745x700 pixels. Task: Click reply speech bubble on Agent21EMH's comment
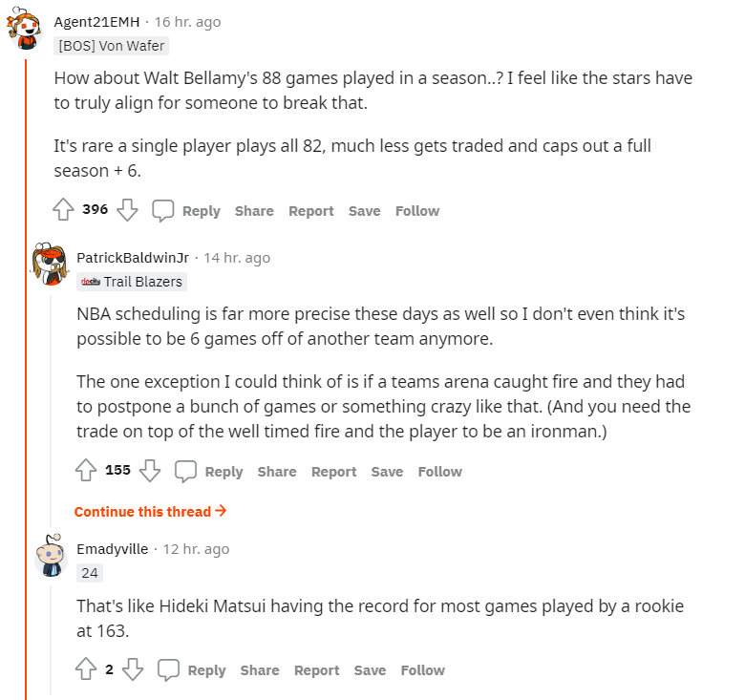[163, 210]
